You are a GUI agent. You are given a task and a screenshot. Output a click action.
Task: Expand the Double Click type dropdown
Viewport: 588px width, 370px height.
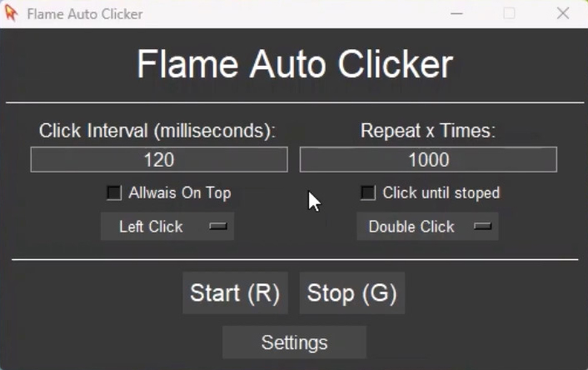pos(427,227)
